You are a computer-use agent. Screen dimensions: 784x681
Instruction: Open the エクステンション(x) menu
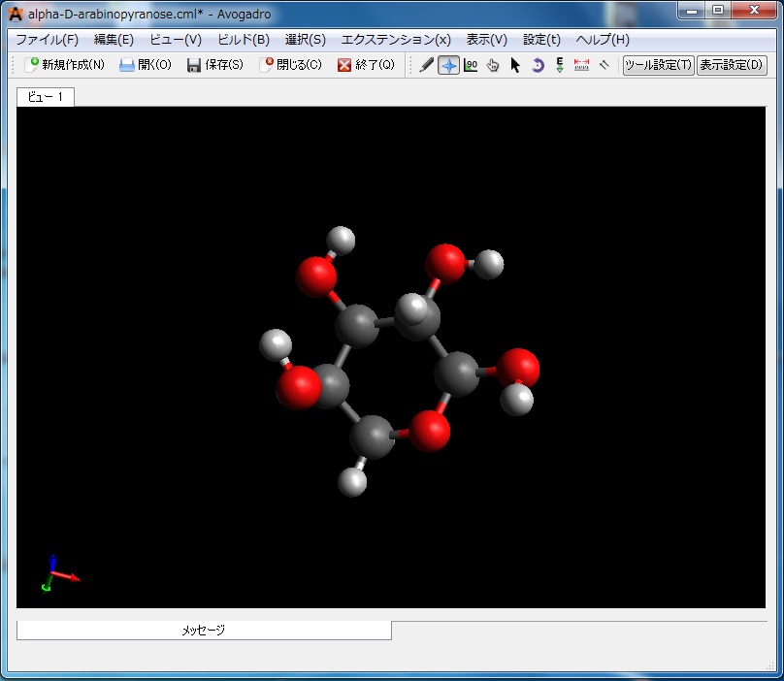pyautogui.click(x=396, y=40)
